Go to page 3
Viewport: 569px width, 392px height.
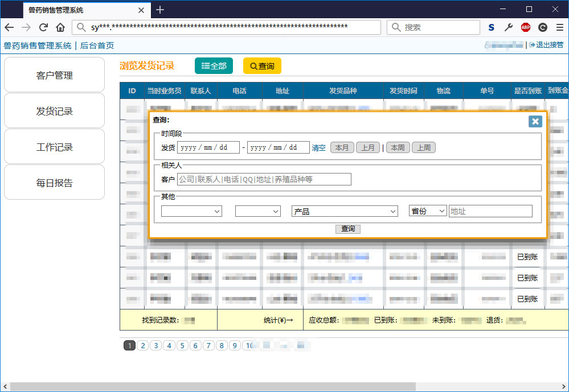point(156,345)
